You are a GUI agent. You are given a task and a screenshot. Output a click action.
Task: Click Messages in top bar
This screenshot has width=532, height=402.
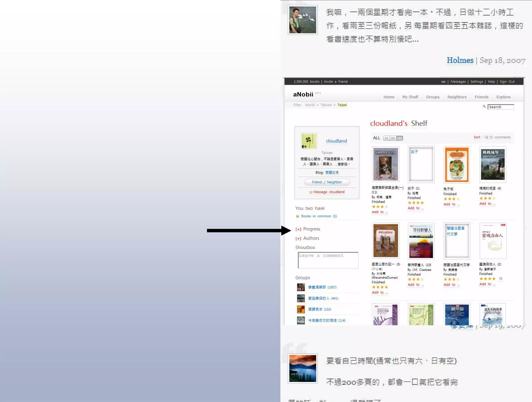click(x=458, y=82)
